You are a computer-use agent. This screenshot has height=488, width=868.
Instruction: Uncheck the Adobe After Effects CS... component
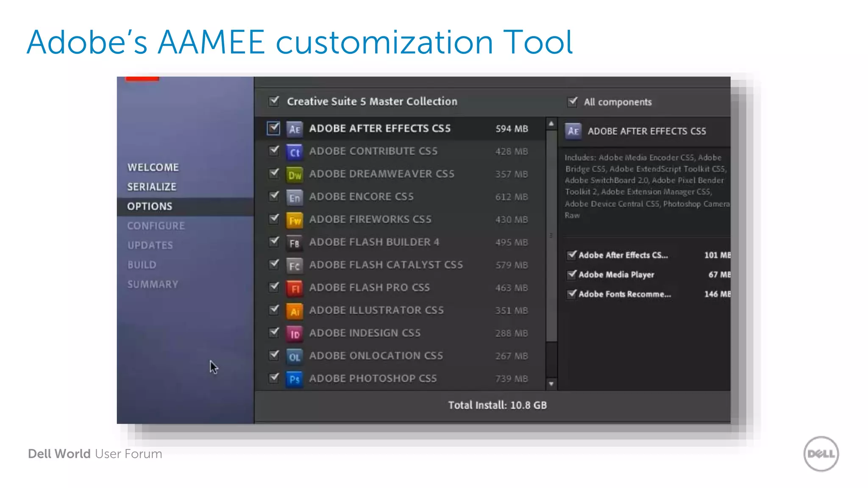(572, 255)
